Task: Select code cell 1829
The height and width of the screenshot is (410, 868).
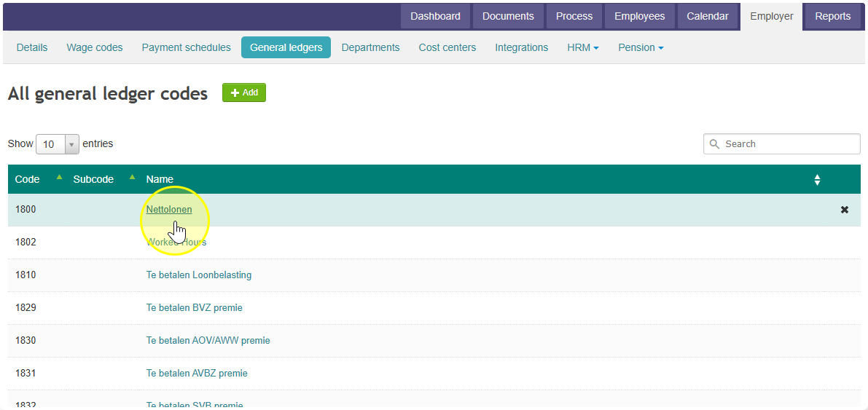Action: 26,307
